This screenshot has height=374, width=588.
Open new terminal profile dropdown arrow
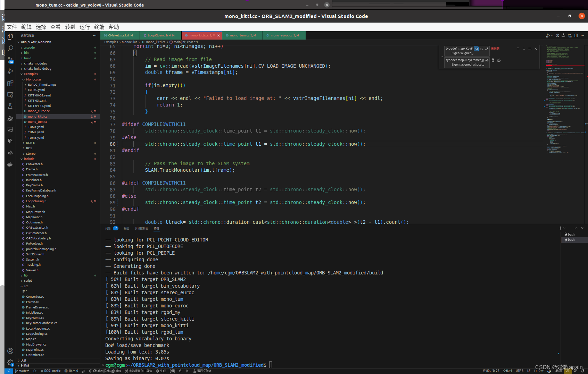[x=564, y=228]
